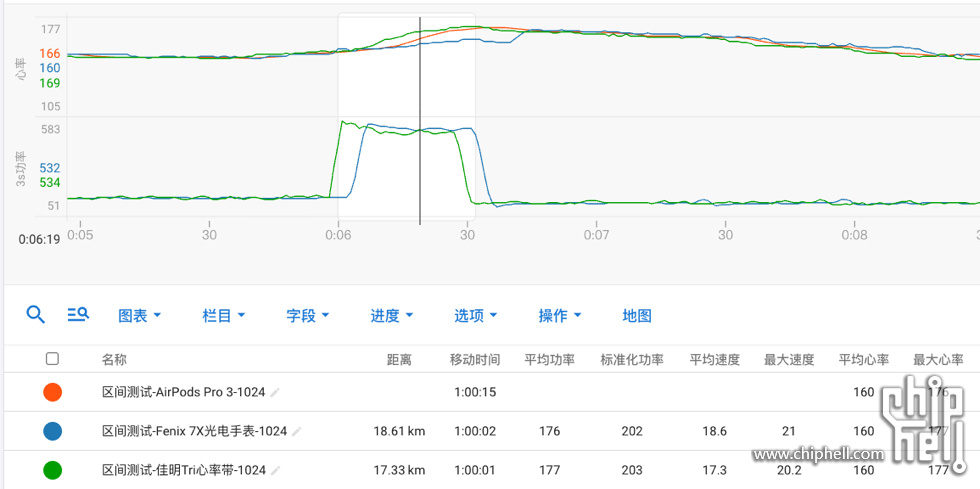Image resolution: width=980 pixels, height=489 pixels.
Task: Open the 图表 dropdown menu
Action: point(139,316)
